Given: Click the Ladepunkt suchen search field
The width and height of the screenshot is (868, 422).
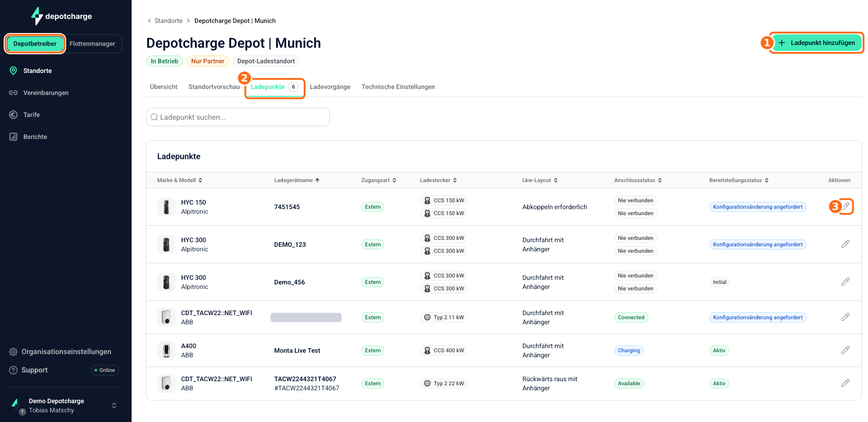Looking at the screenshot, I should (238, 117).
